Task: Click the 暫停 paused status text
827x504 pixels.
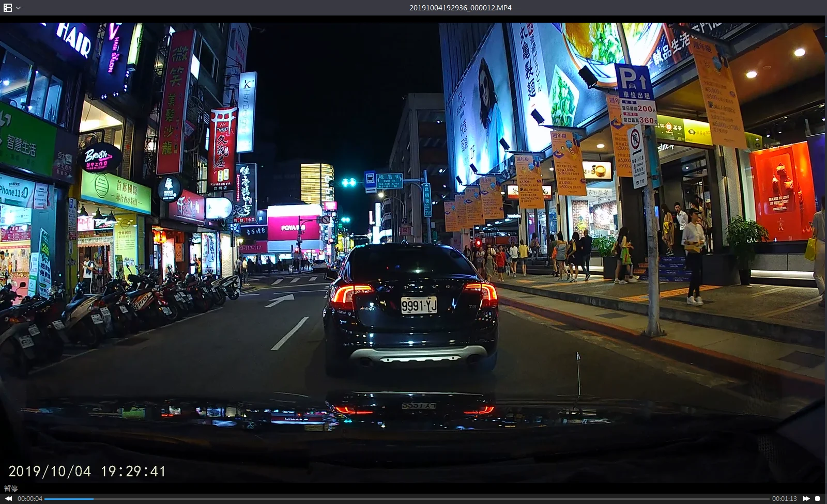Action: click(x=11, y=488)
